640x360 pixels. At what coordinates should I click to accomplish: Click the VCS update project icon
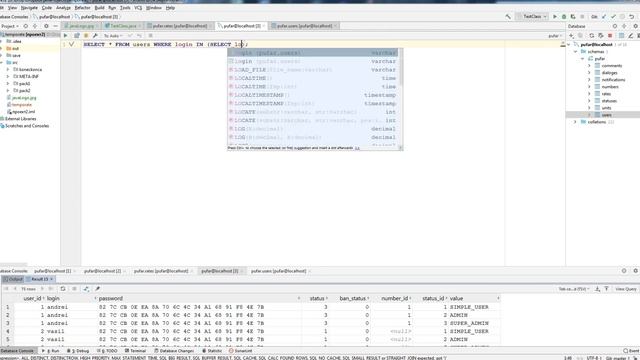pyautogui.click(x=604, y=16)
